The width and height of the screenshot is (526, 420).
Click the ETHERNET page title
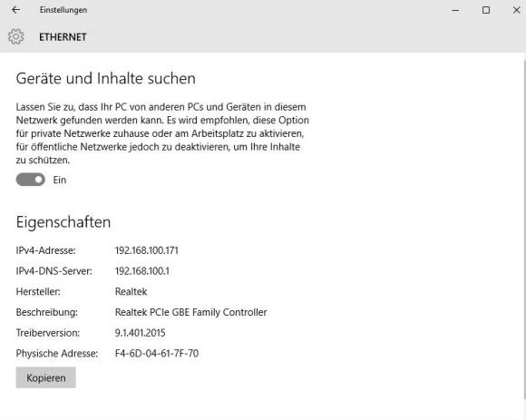coord(63,37)
